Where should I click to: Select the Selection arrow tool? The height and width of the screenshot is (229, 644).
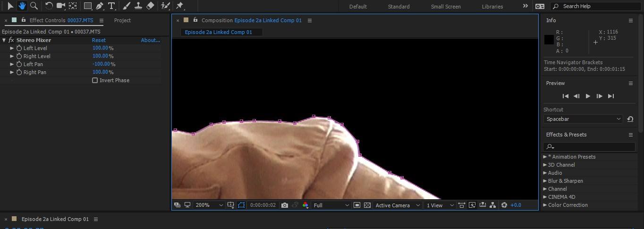10,6
